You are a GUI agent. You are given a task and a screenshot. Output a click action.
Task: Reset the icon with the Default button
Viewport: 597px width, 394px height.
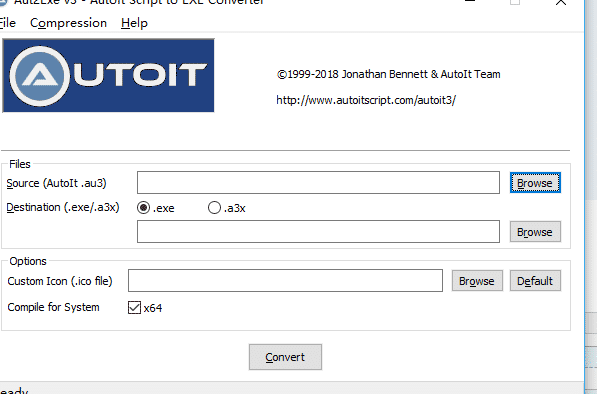pyautogui.click(x=535, y=281)
